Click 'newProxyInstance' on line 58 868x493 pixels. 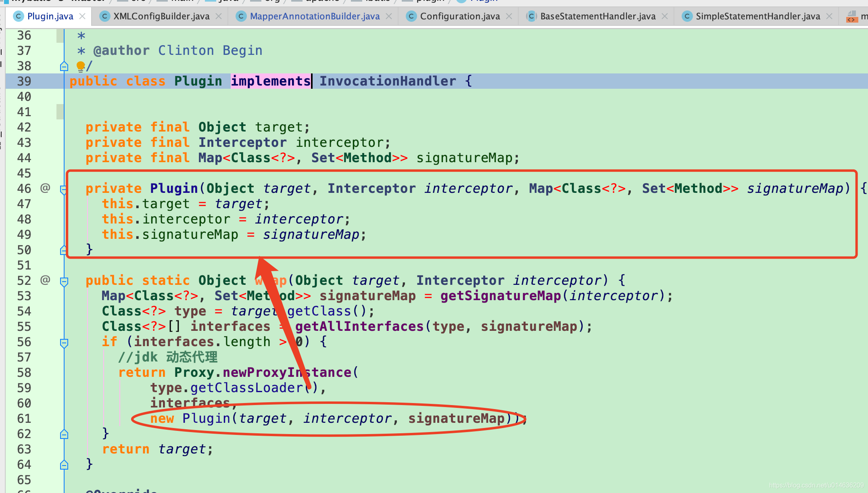click(x=287, y=372)
